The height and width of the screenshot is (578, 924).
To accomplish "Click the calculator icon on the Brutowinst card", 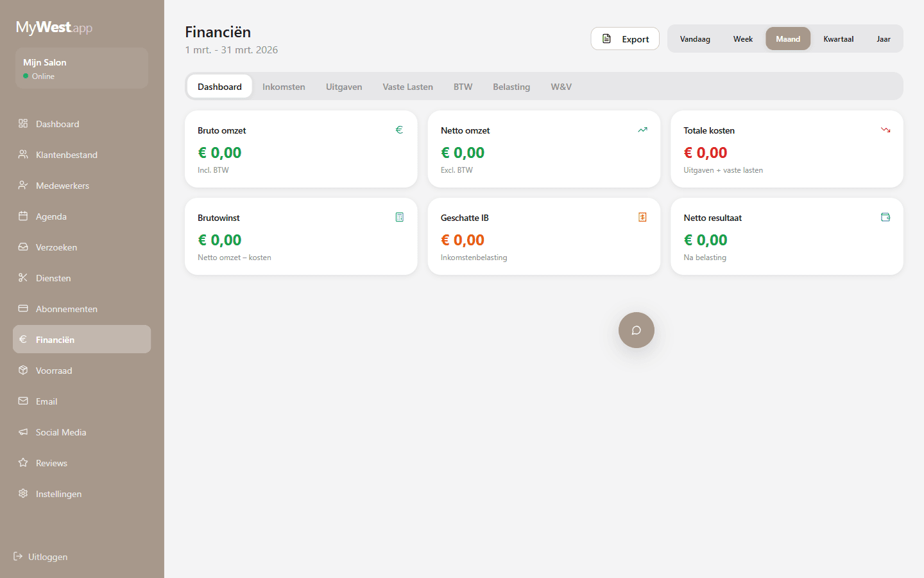I will pyautogui.click(x=399, y=217).
